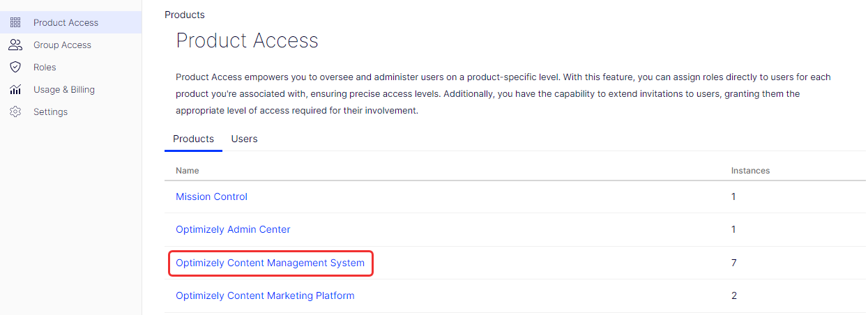Go to Group Access in sidebar
Viewport: 868px width, 315px height.
coord(62,45)
